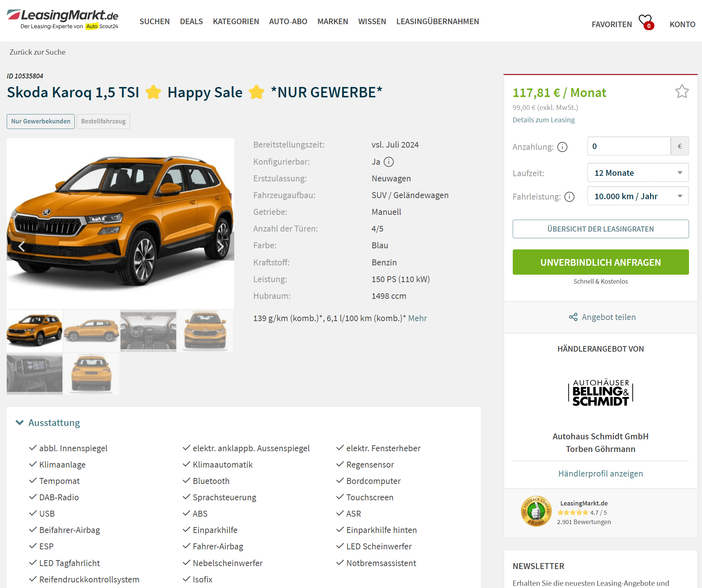The width and height of the screenshot is (702, 588).
Task: Open the DEALS menu item
Action: 191,22
